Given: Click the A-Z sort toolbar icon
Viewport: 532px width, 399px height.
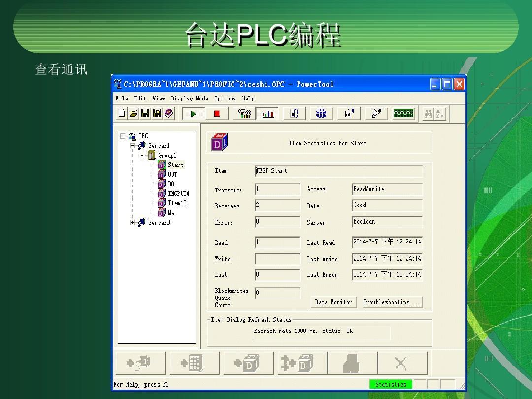Looking at the screenshot, I should (x=440, y=114).
